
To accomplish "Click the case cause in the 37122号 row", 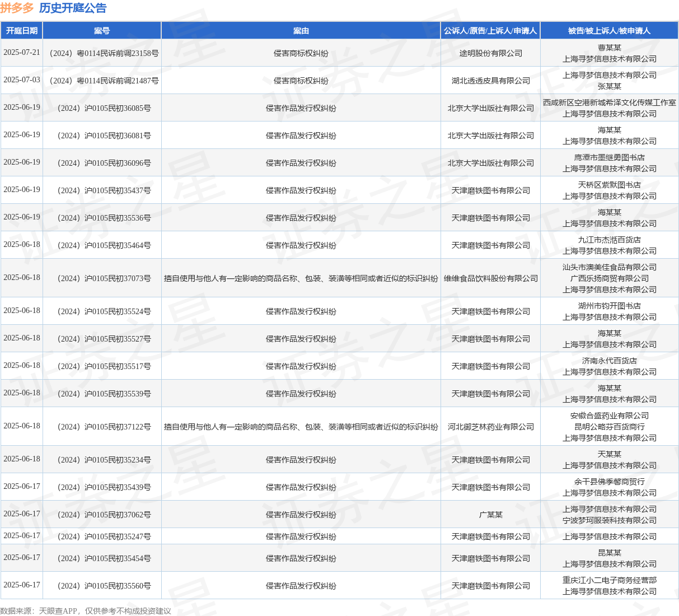I will [x=301, y=427].
